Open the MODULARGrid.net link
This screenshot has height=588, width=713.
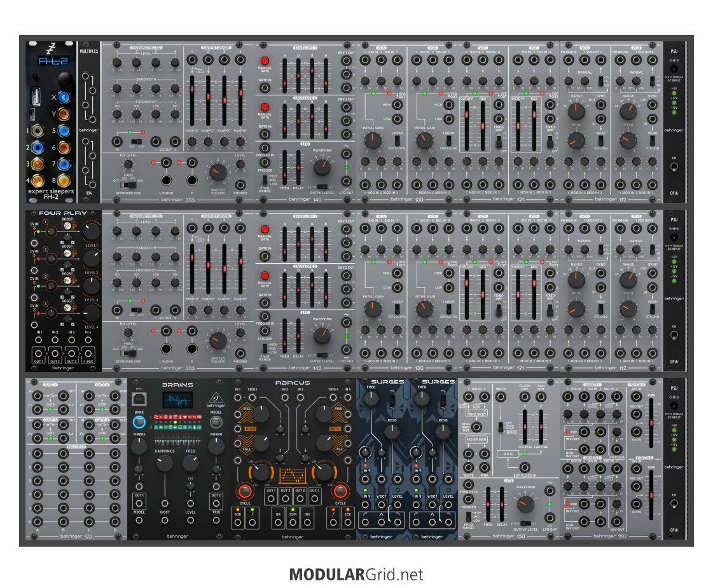pyautogui.click(x=356, y=575)
